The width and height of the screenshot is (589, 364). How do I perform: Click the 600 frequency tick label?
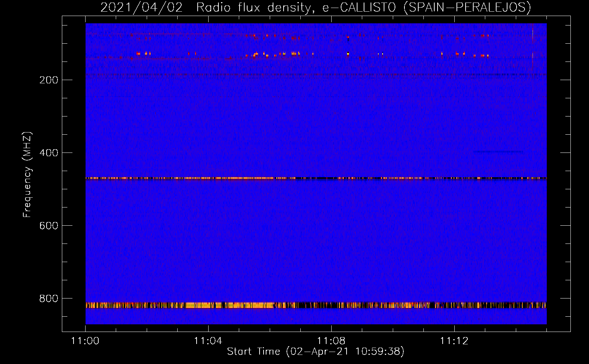pyautogui.click(x=49, y=226)
